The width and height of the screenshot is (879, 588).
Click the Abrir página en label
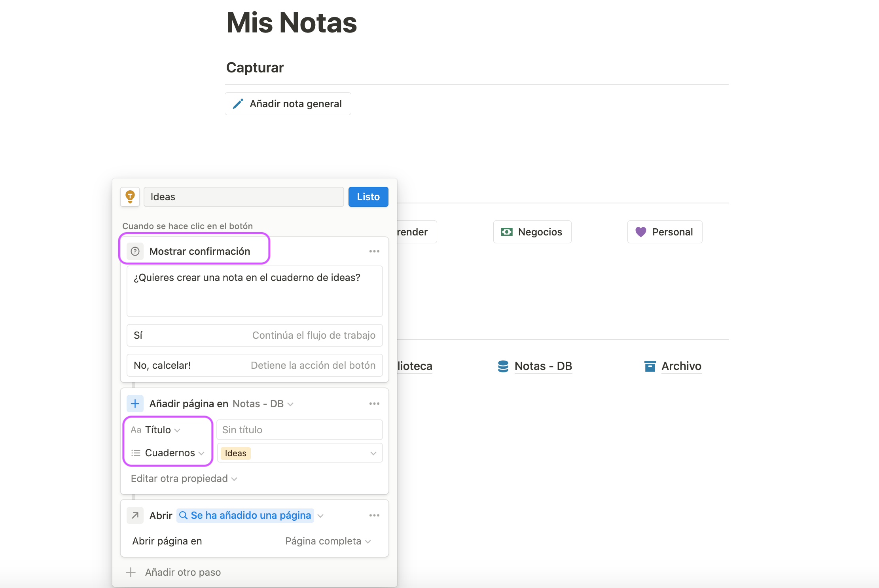(x=167, y=541)
